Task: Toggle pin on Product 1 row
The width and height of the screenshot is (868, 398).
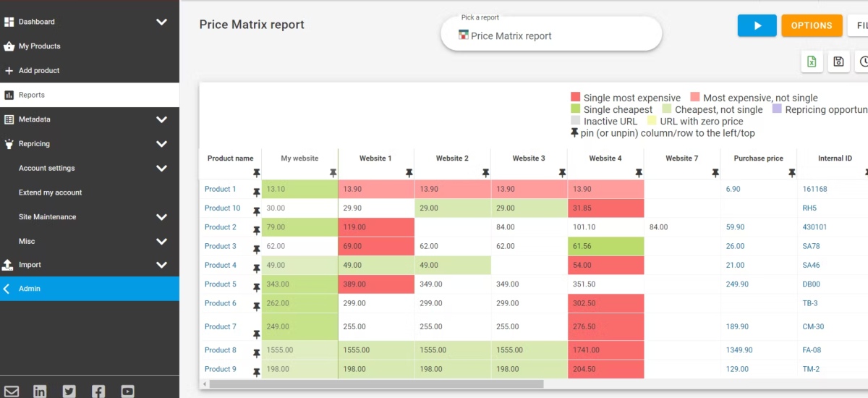Action: click(256, 192)
